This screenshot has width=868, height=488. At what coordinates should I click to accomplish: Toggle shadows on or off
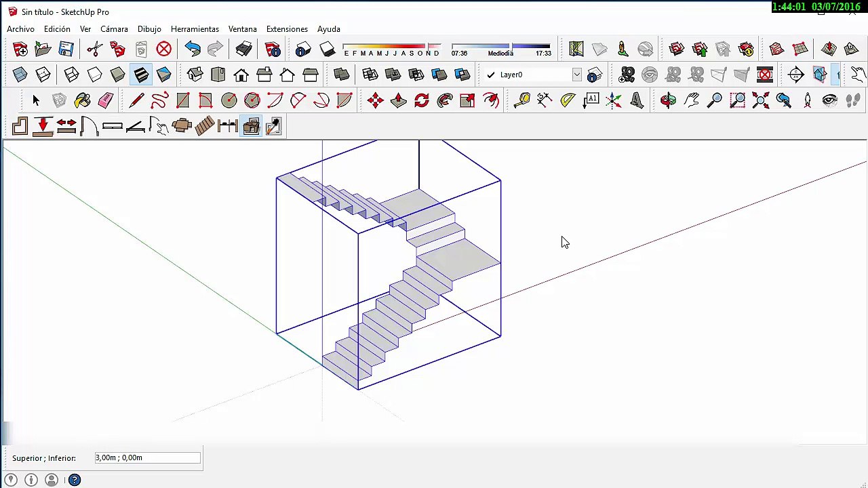pos(326,49)
